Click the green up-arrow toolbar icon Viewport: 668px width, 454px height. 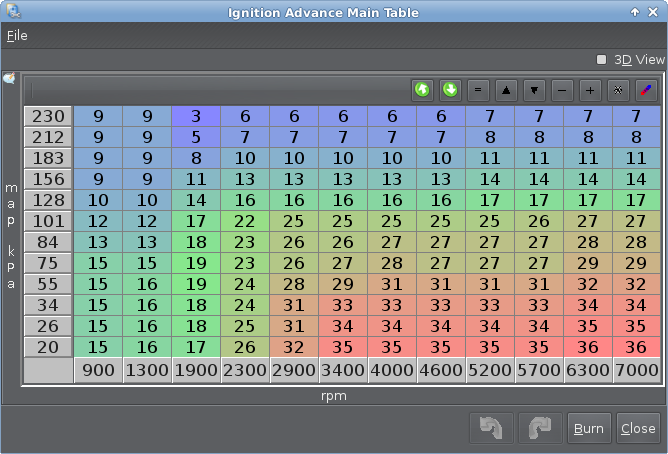(422, 90)
